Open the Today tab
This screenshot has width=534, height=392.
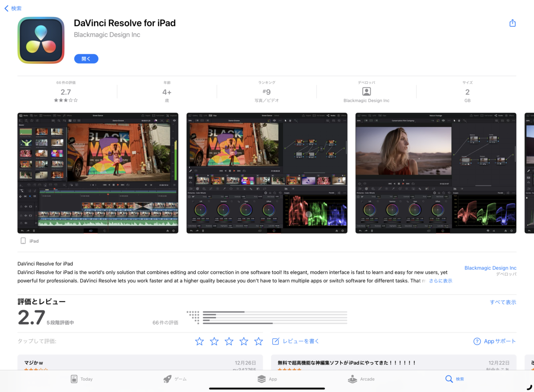coord(81,379)
